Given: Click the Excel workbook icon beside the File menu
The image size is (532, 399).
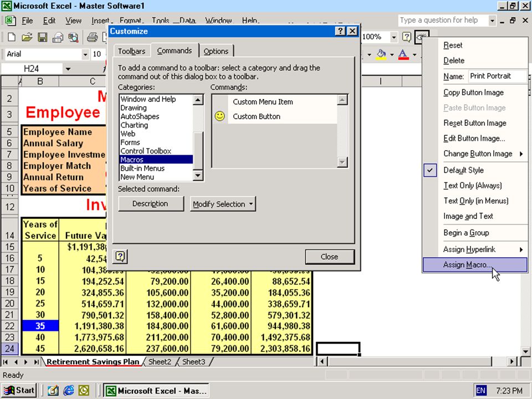Looking at the screenshot, I should point(10,21).
